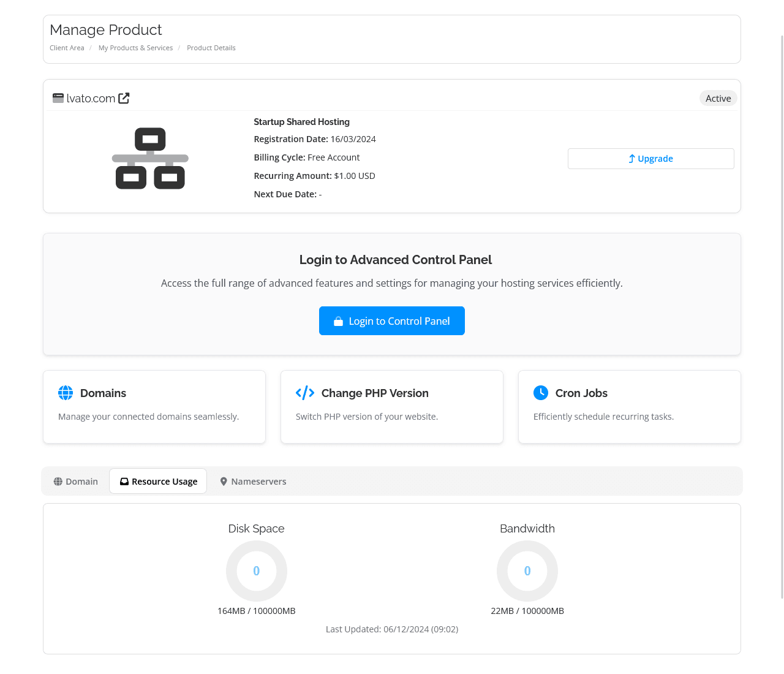The image size is (784, 674).
Task: Click the server icon next to lvato.com
Action: [58, 98]
